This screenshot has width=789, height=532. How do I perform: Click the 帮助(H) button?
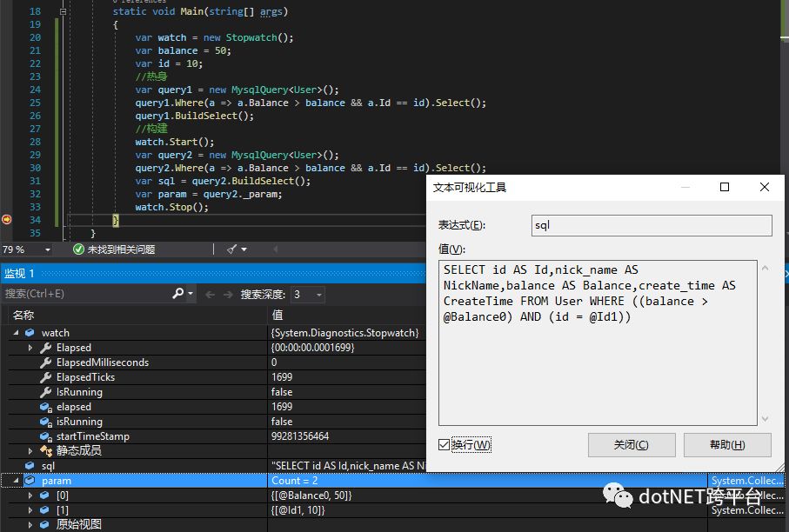[x=727, y=445]
